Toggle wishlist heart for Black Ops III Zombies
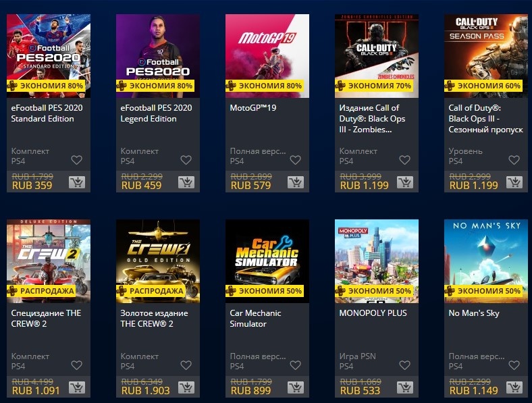 (405, 160)
